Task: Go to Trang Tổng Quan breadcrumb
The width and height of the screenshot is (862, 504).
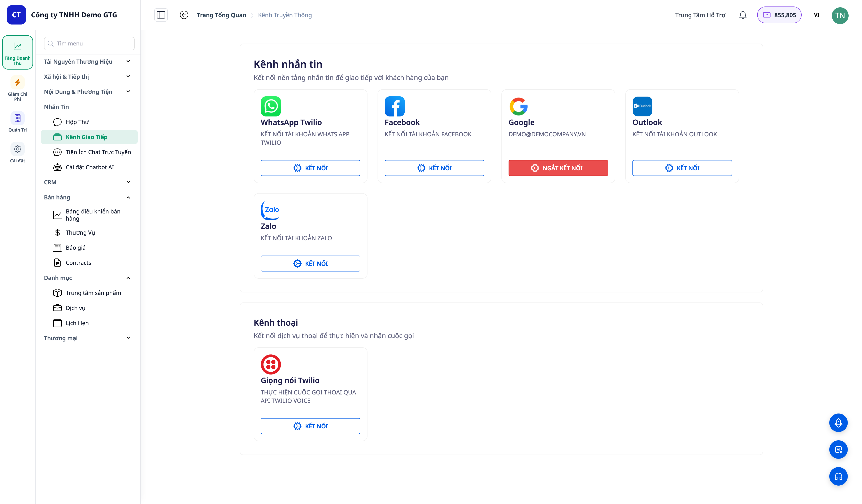Action: point(221,15)
